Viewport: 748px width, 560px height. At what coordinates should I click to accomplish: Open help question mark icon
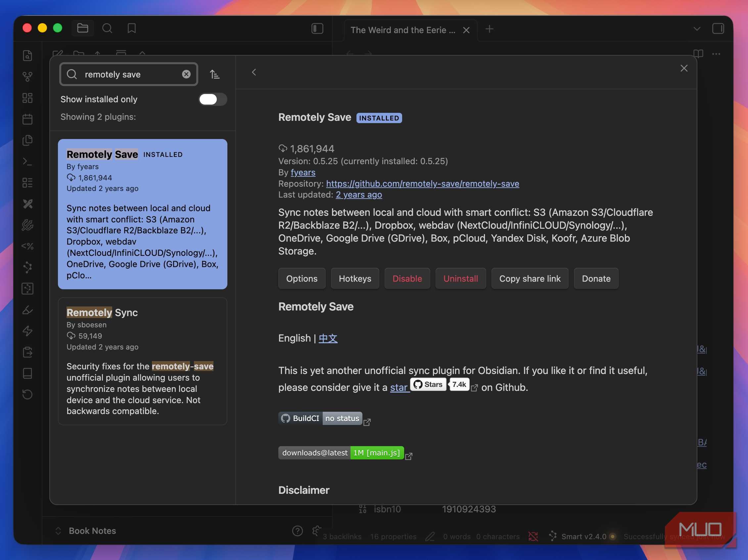(297, 531)
